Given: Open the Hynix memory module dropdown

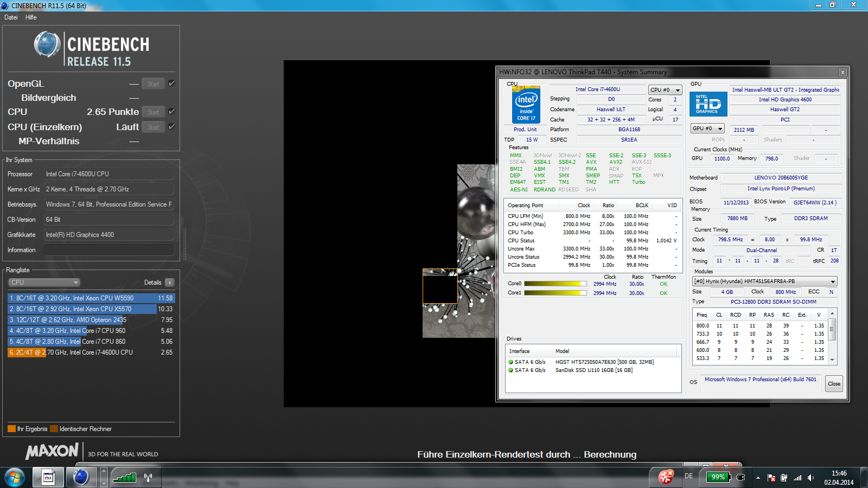Looking at the screenshot, I should (x=765, y=281).
